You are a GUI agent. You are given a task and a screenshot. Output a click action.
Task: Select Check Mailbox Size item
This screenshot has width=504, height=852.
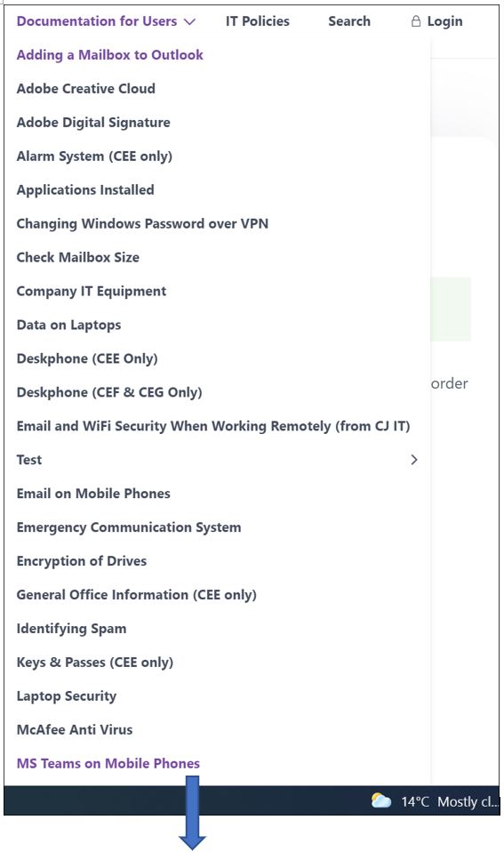click(77, 258)
